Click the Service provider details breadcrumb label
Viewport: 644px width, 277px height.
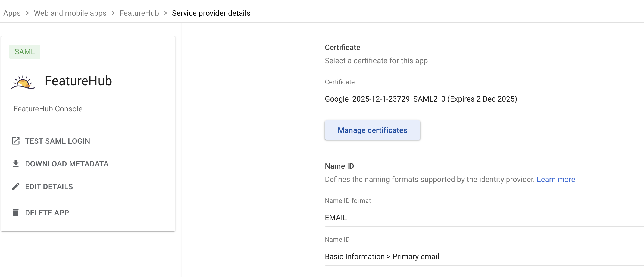tap(211, 13)
